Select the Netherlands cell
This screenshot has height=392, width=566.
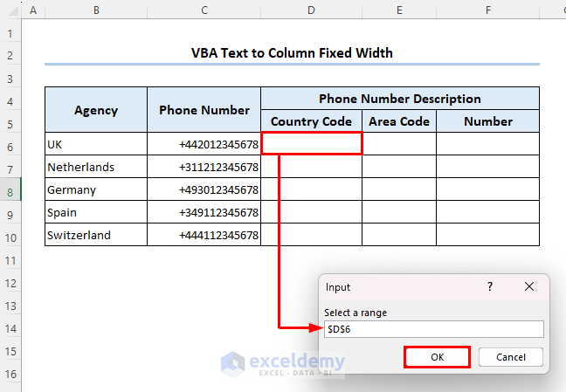96,167
